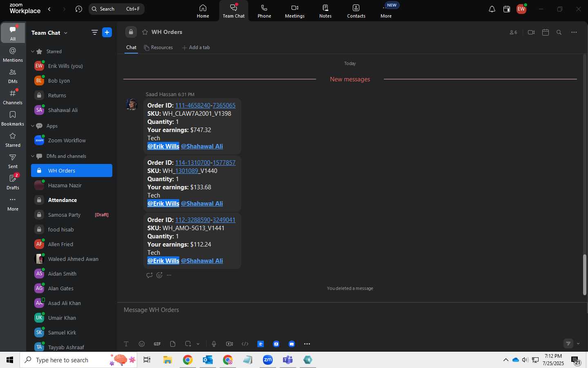Open the Bob Lyon chat

pyautogui.click(x=71, y=81)
